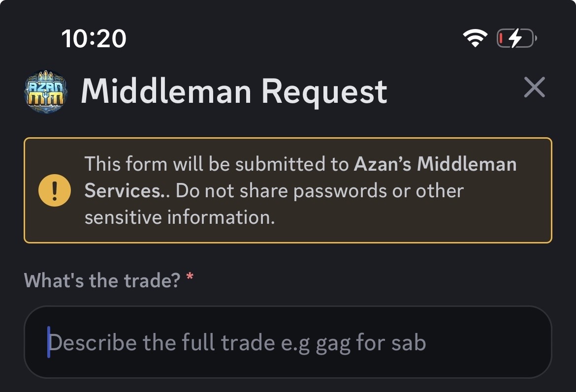Click the red required asterisk

coord(190,279)
